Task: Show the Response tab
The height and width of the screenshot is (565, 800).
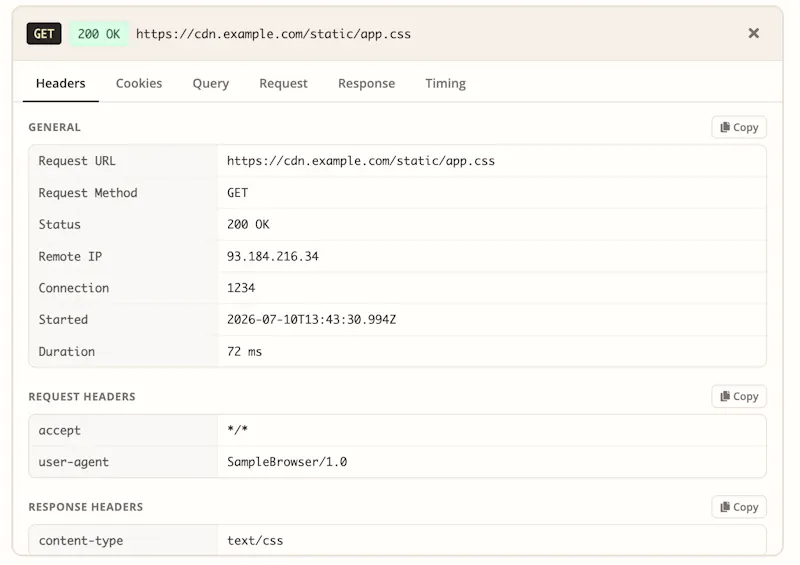Action: [x=366, y=83]
